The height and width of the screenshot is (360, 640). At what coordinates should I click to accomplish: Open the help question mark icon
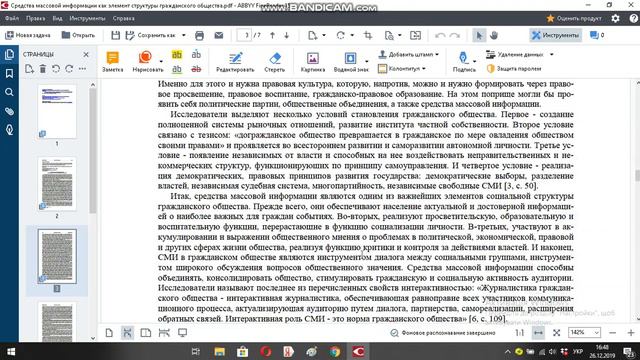coord(633,18)
